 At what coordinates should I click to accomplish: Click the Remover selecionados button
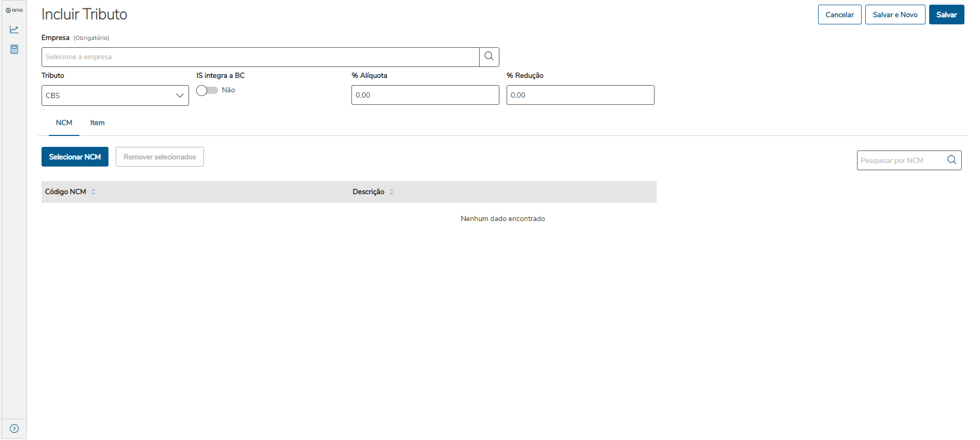tap(160, 157)
